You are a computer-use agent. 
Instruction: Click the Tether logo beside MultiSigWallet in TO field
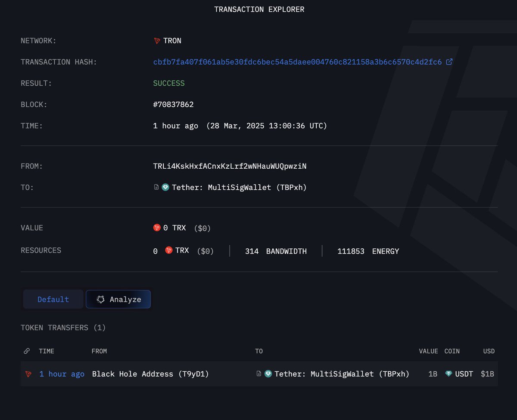coord(165,188)
